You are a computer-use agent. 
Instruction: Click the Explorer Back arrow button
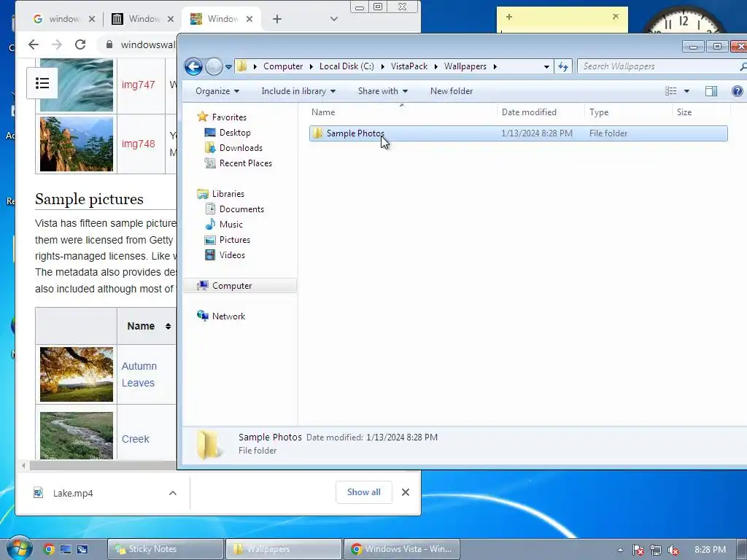coord(193,66)
